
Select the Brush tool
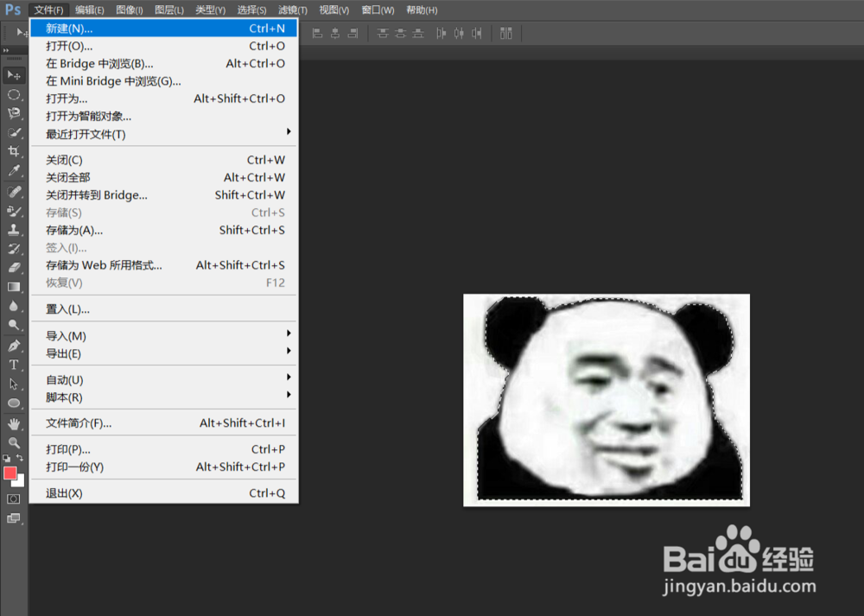tap(14, 211)
